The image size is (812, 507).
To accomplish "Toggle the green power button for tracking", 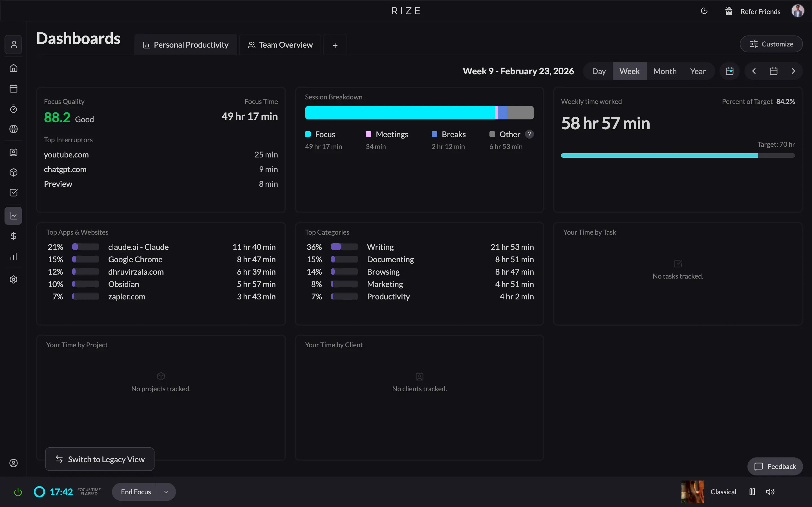I will (x=17, y=492).
